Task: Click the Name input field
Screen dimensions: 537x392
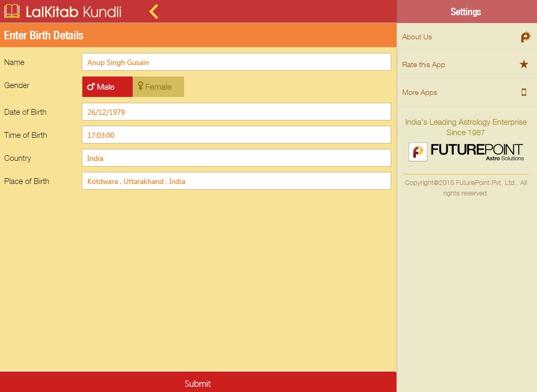Action: [236, 62]
